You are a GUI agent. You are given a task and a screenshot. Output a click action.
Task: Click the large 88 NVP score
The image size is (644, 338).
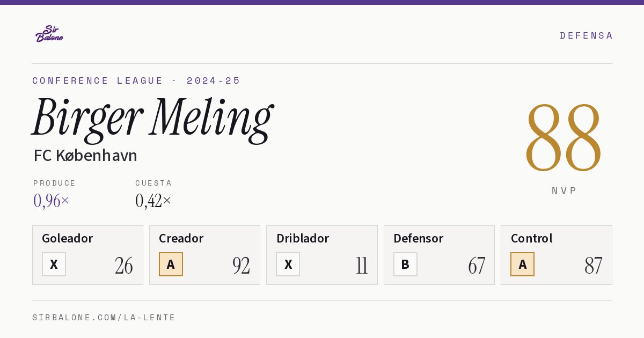coord(563,138)
